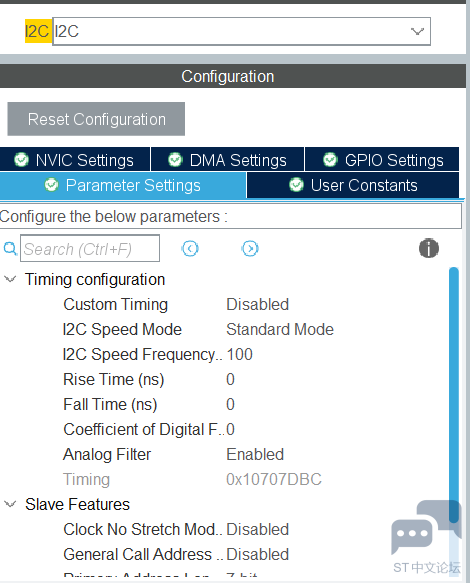Change Analog Filter Enabled value

point(255,454)
